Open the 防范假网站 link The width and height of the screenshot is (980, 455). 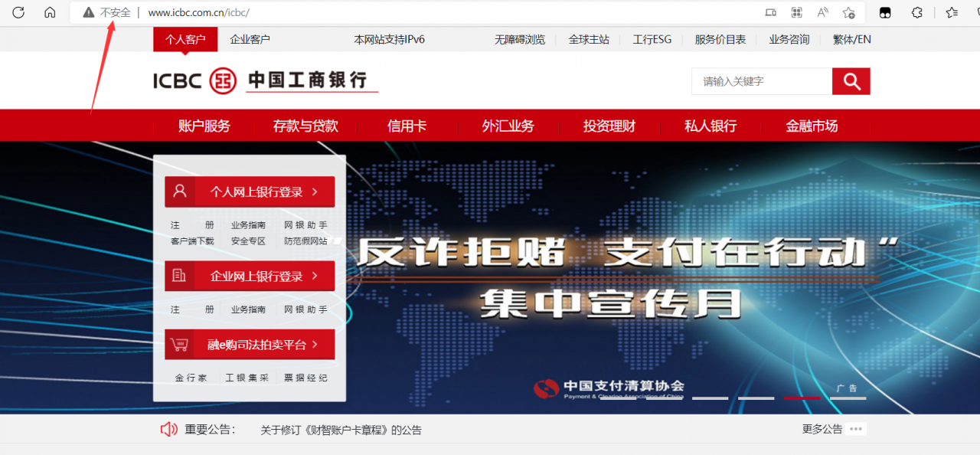[x=305, y=241]
